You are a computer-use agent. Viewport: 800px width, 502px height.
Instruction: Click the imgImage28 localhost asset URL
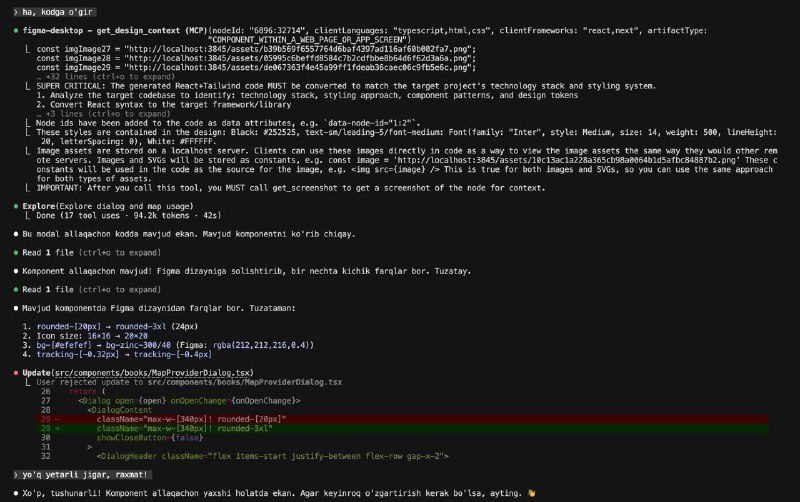(x=300, y=58)
